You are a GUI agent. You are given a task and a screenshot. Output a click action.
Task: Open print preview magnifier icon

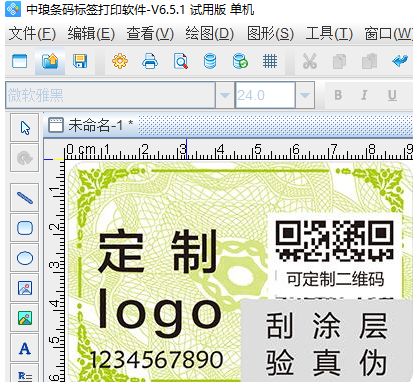tap(181, 61)
